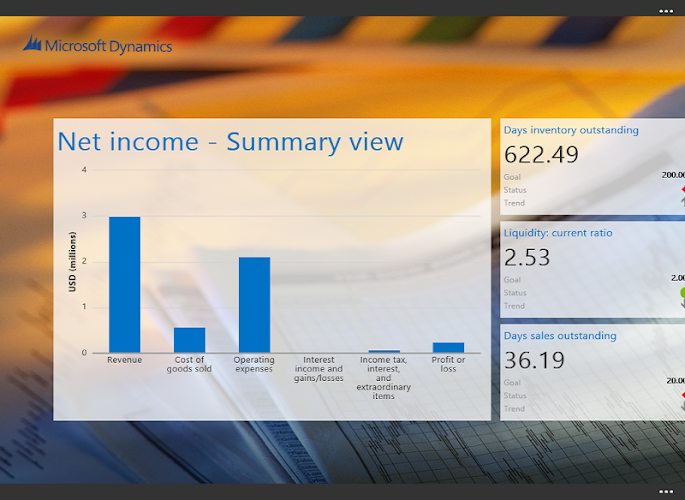Open the bottom-right ellipsis menu
Screen dimensions: 685x500
666,492
